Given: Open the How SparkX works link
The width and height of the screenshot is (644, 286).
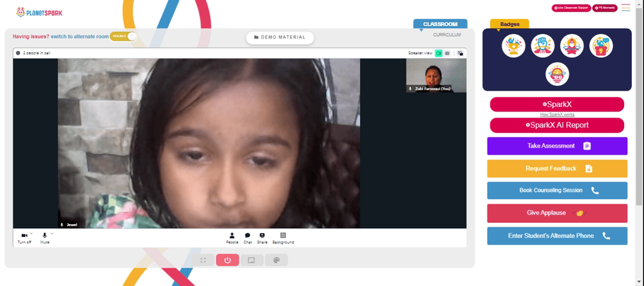Looking at the screenshot, I should point(557,115).
